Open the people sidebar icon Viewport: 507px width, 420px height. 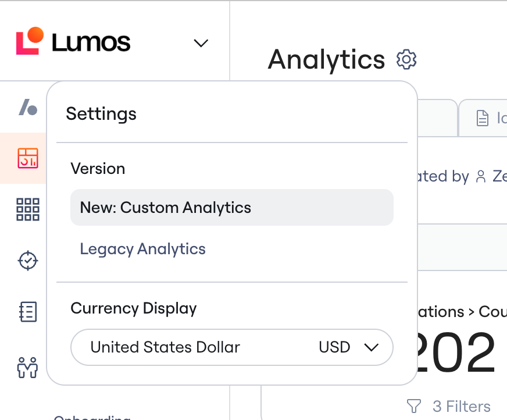(x=27, y=367)
